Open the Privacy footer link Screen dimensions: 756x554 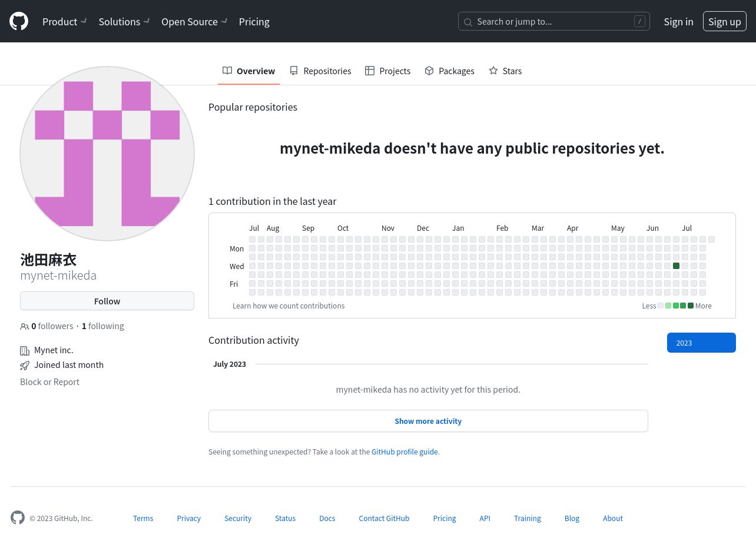click(x=188, y=518)
